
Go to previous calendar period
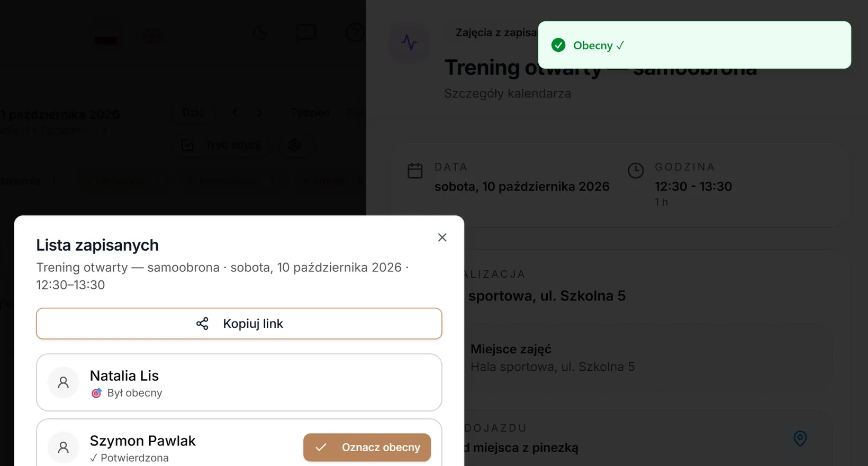[235, 113]
